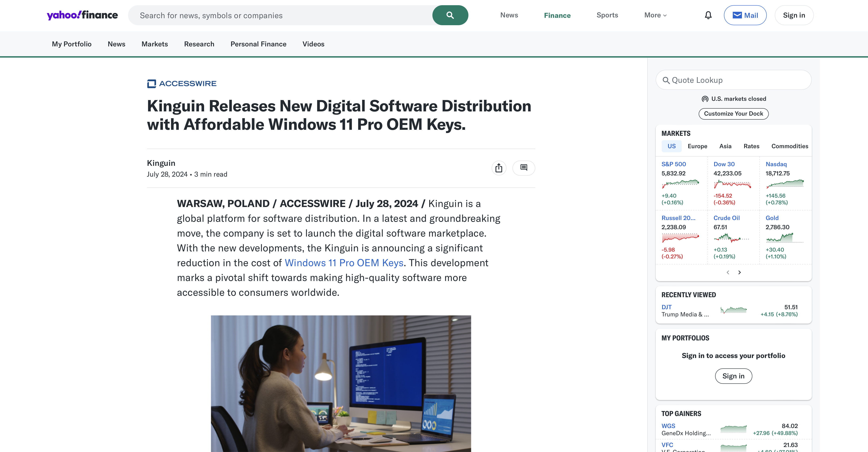The height and width of the screenshot is (452, 868).
Task: Open the notifications bell
Action: [708, 15]
